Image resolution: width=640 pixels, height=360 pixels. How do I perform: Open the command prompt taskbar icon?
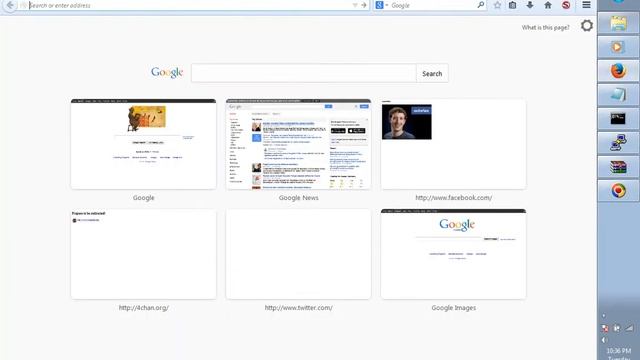[x=618, y=119]
